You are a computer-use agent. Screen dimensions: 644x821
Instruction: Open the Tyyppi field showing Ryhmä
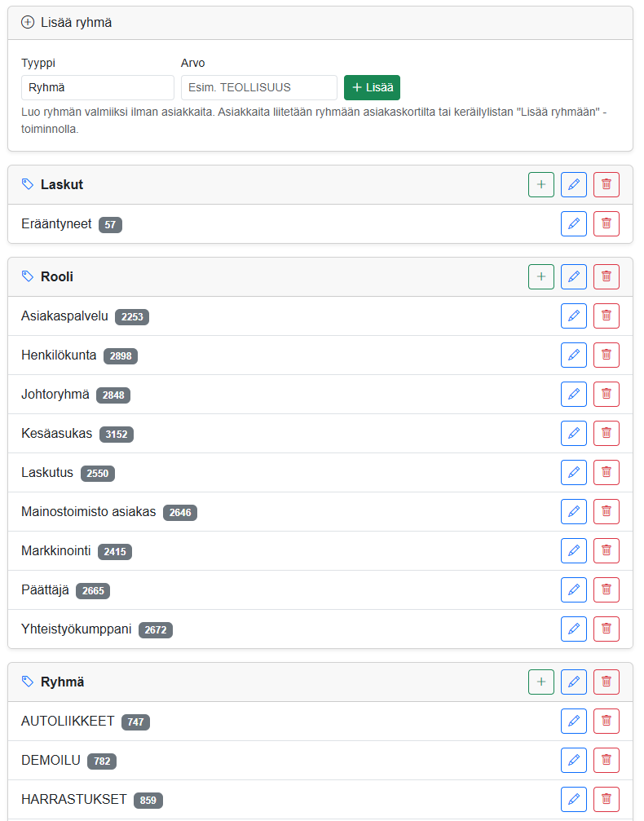[97, 87]
